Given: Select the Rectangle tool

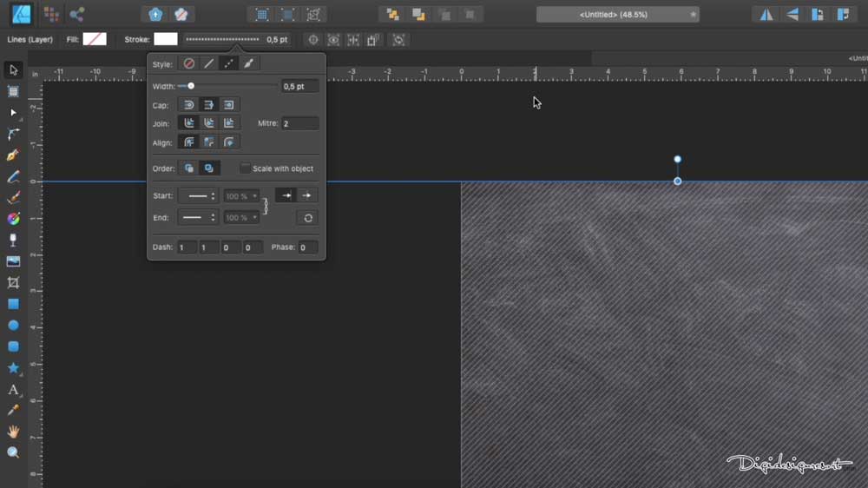Looking at the screenshot, I should [x=13, y=304].
